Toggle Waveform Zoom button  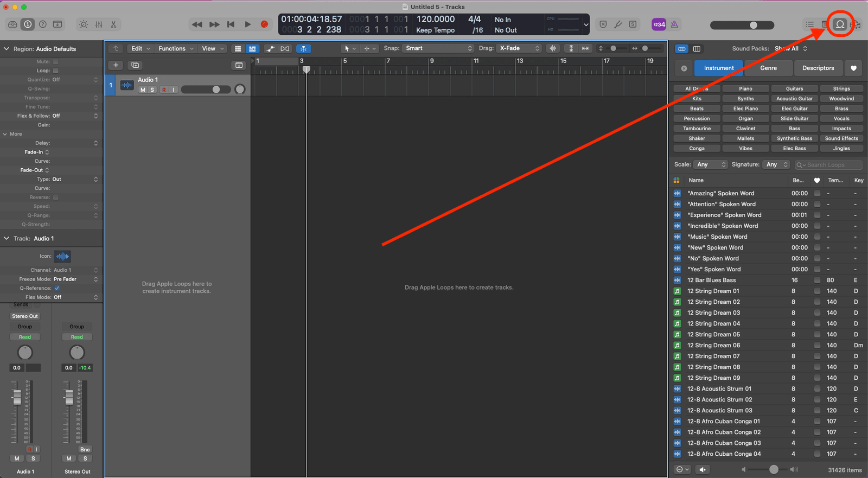tap(553, 48)
